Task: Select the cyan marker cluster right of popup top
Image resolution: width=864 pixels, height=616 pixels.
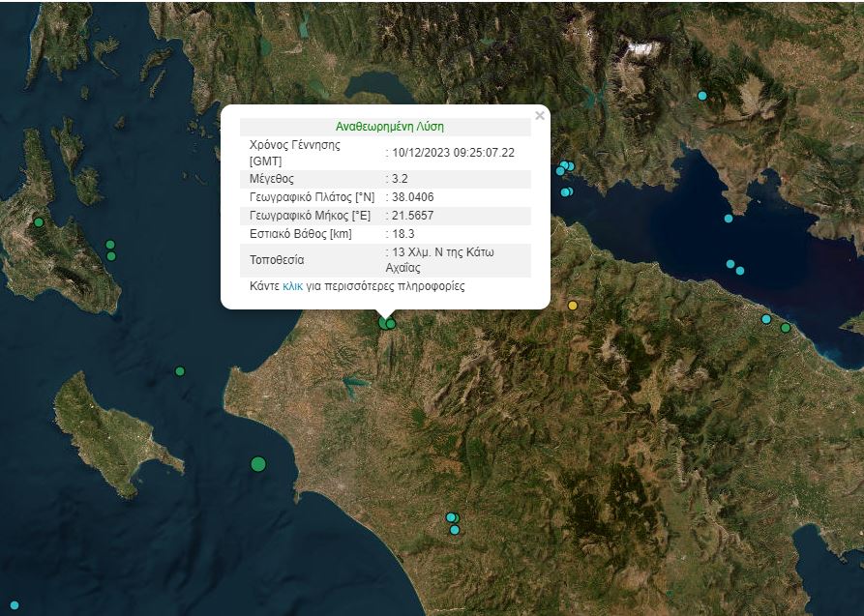Action: (x=565, y=168)
